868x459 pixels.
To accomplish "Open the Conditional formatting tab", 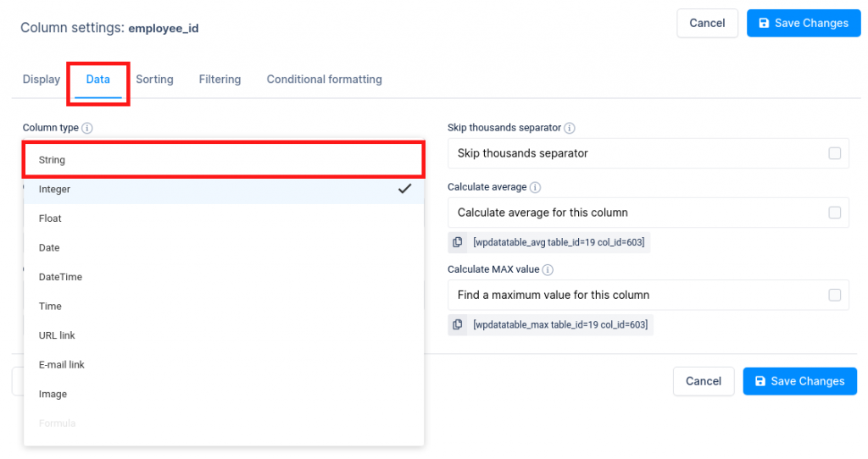I will (325, 79).
